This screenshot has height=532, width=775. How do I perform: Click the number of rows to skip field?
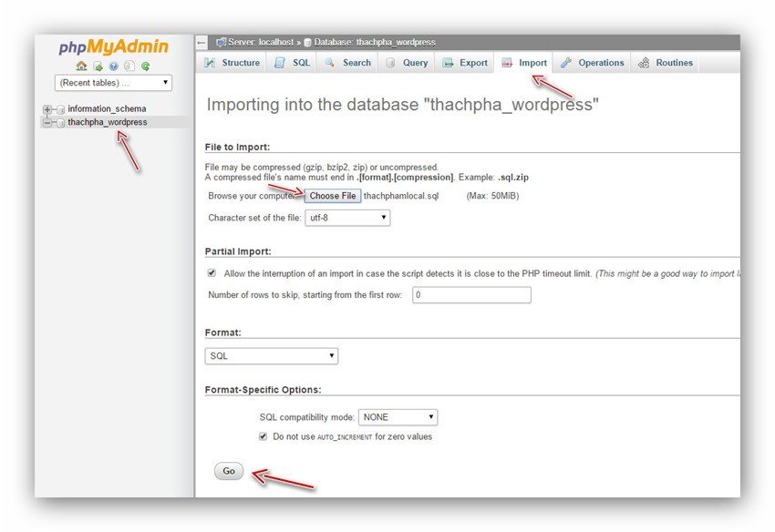[470, 295]
